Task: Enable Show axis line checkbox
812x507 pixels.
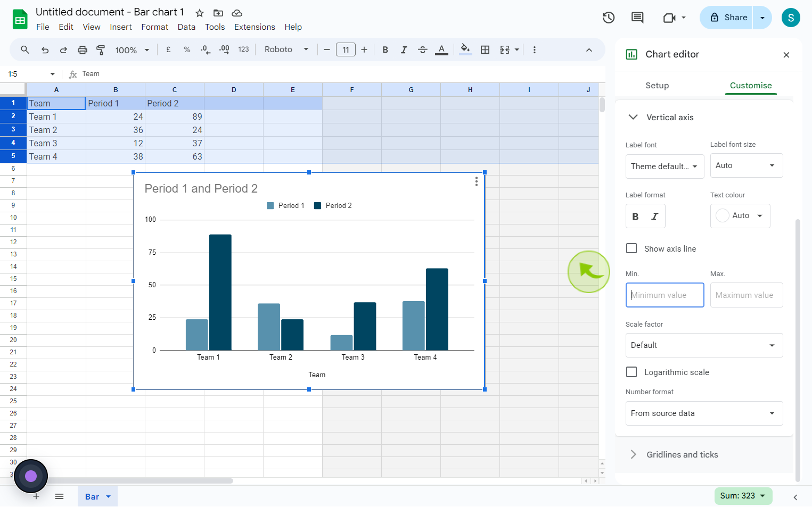Action: pos(631,248)
